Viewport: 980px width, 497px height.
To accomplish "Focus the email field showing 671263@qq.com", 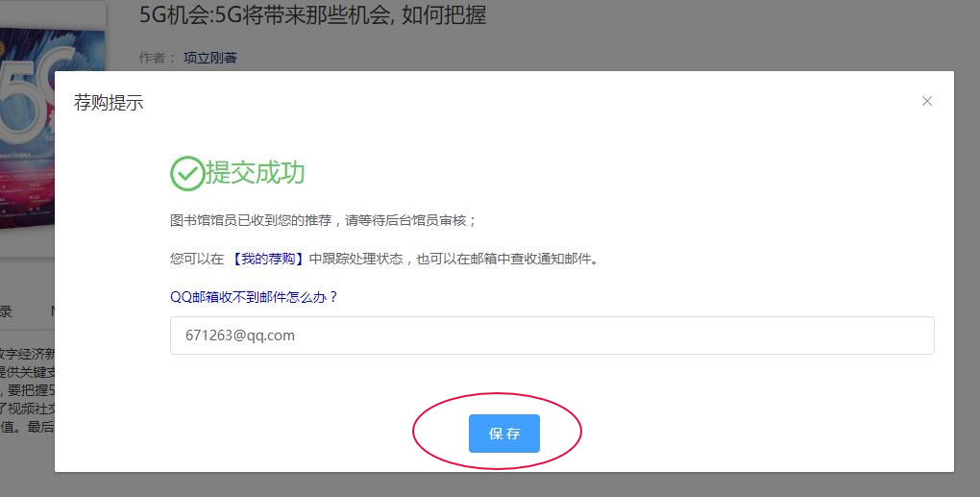I will click(551, 335).
